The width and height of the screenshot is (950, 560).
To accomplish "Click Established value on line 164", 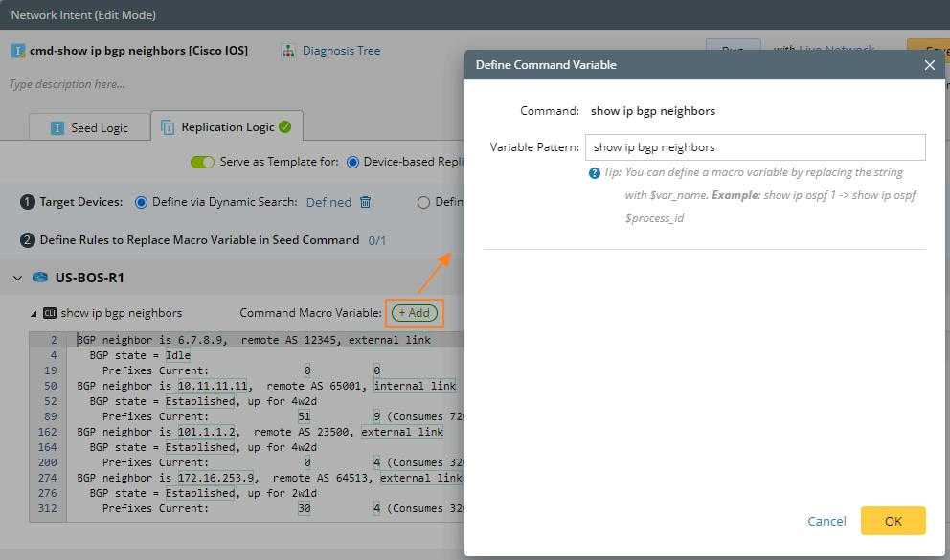I will 200,447.
